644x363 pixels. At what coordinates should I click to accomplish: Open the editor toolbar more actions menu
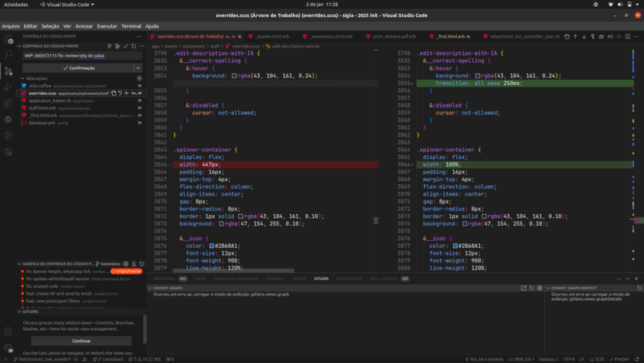pos(636,37)
